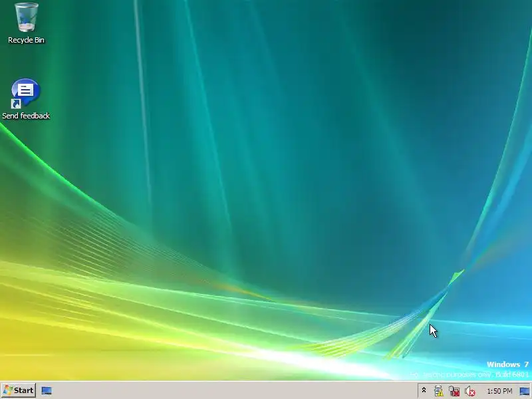Click the 1:50 PM taskbar clock
The image size is (532, 399).
(499, 391)
